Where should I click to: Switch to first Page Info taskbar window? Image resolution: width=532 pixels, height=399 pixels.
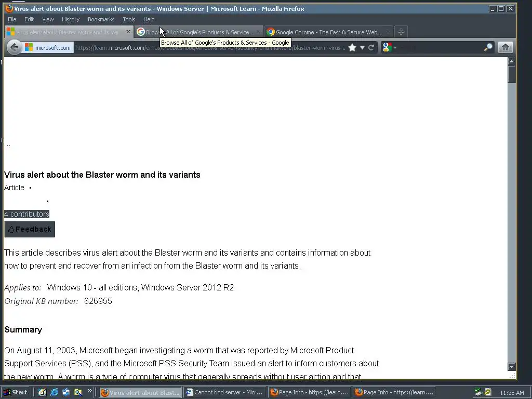(310, 392)
